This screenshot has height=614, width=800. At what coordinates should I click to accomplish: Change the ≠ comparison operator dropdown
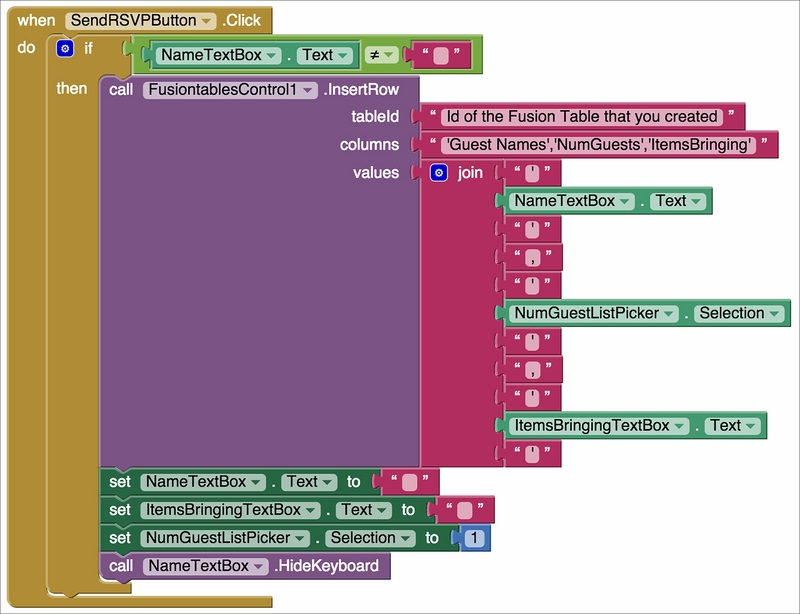(384, 55)
